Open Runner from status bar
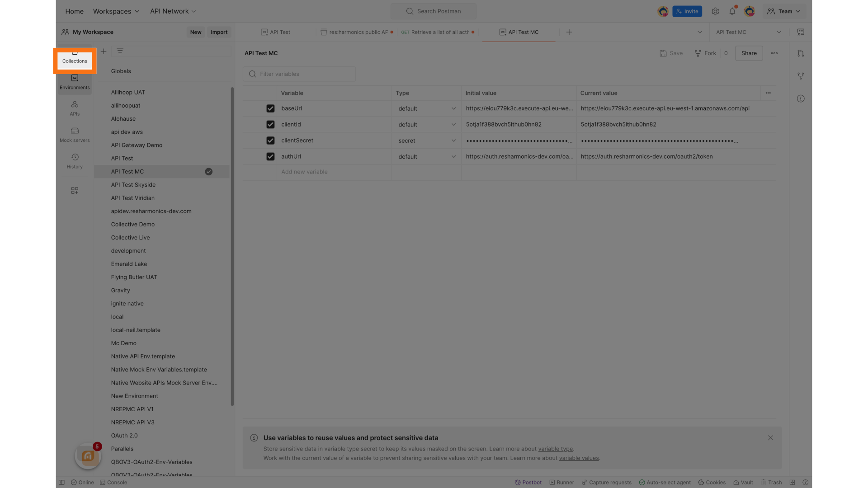 [x=561, y=483]
